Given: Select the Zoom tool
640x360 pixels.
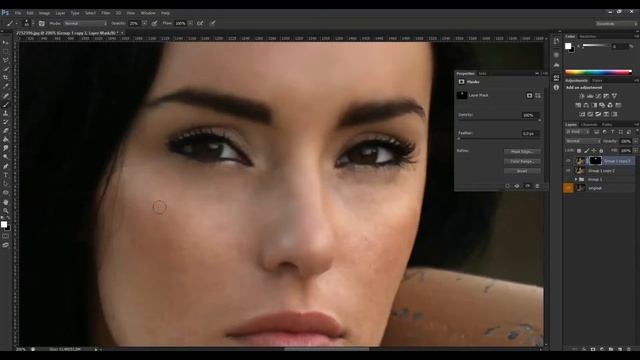Looking at the screenshot, I should coord(6,211).
